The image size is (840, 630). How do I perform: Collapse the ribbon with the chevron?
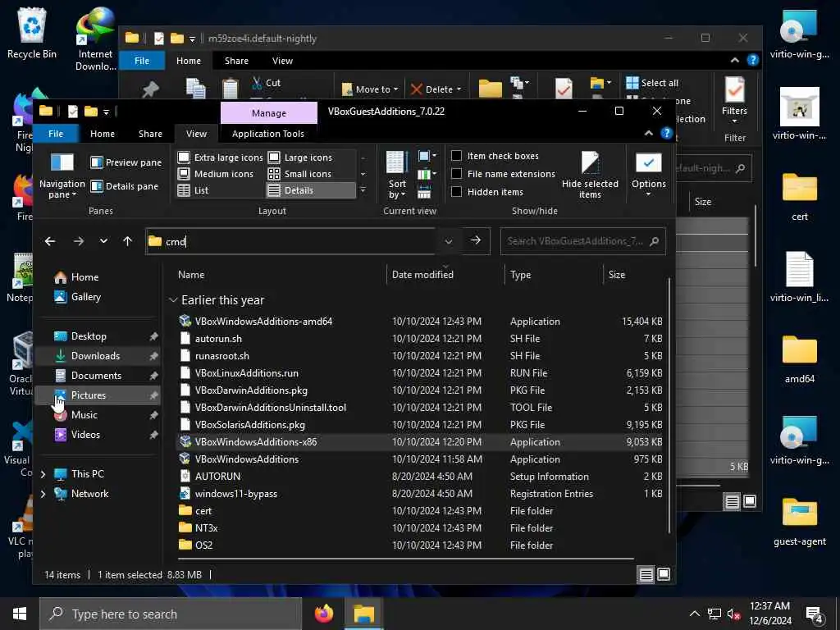pyautogui.click(x=649, y=133)
